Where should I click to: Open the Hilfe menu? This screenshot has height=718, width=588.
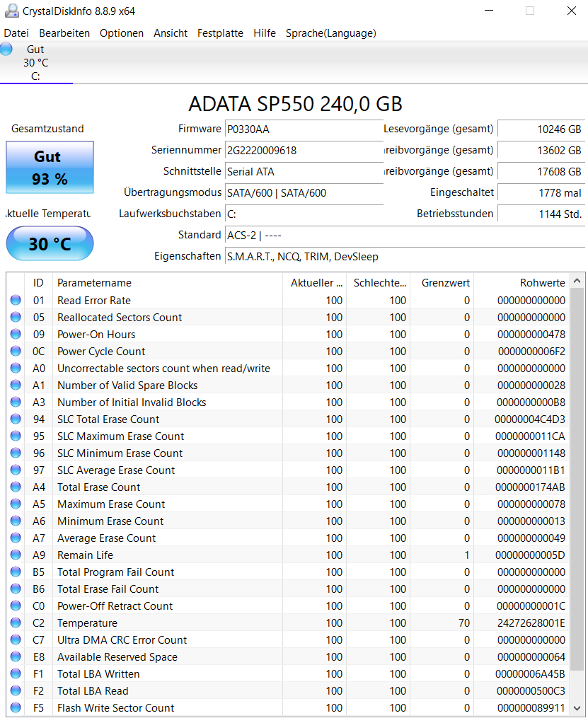pyautogui.click(x=264, y=33)
